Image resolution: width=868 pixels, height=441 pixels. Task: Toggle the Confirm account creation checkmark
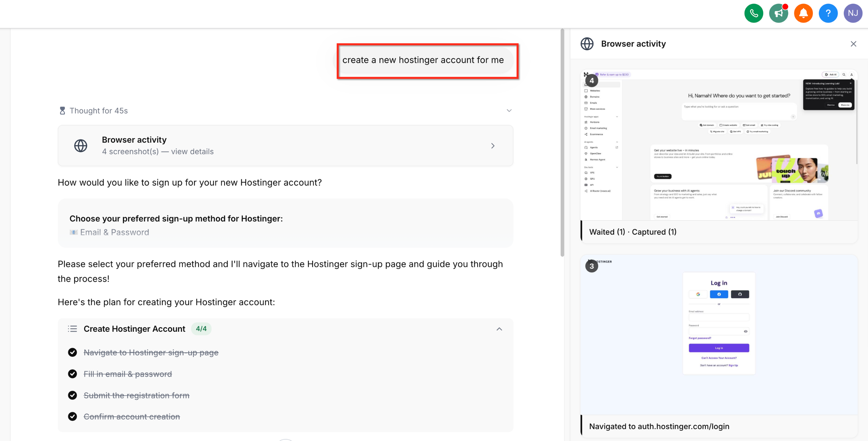click(x=72, y=417)
